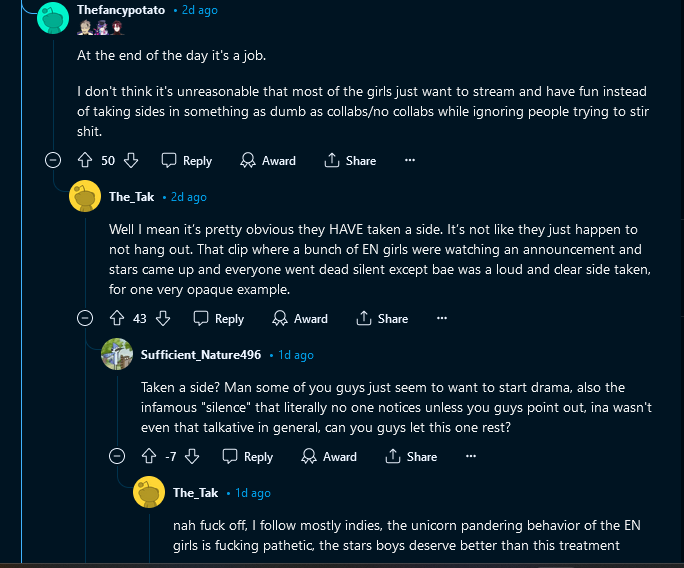Open more options on Thefancypotato's comment
The image size is (684, 568).
pyautogui.click(x=409, y=160)
